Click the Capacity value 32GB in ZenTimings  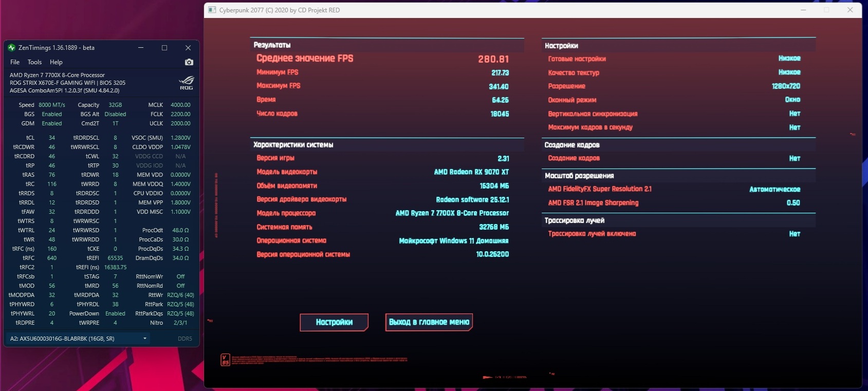[115, 105]
